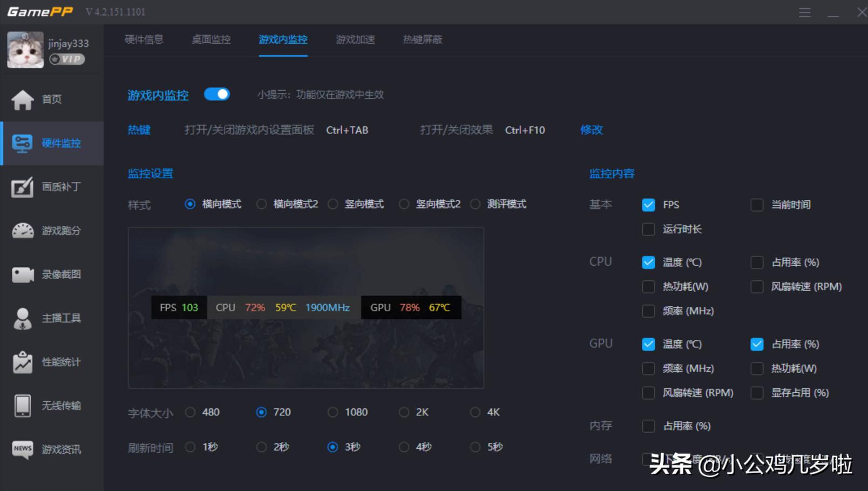Select the 硬件监控 sidebar icon
This screenshot has width=868, height=491.
point(51,143)
